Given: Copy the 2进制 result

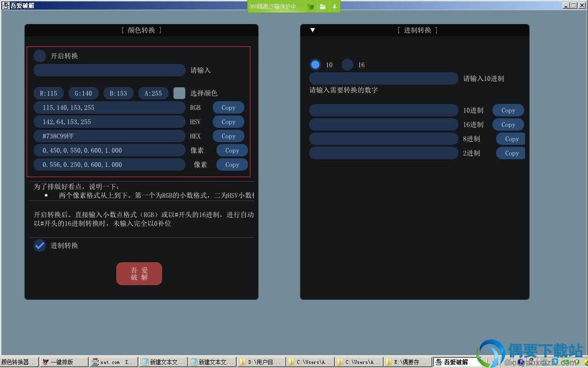Looking at the screenshot, I should [x=510, y=153].
